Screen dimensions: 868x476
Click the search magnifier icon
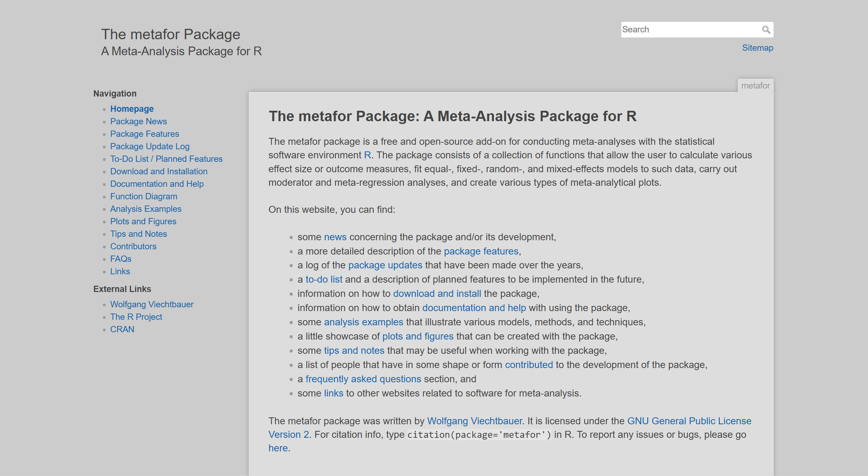click(766, 30)
